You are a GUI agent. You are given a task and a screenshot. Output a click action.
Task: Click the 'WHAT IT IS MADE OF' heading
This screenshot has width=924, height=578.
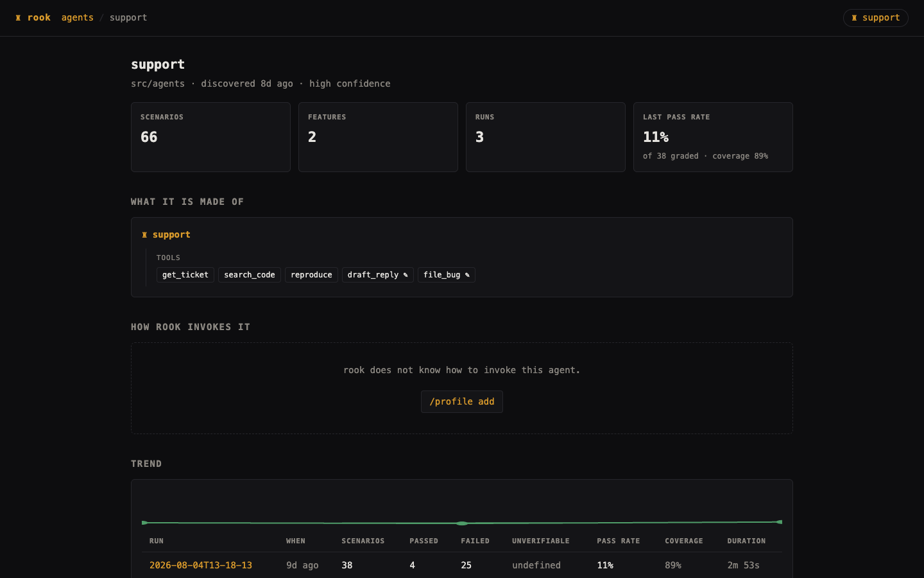(x=187, y=202)
